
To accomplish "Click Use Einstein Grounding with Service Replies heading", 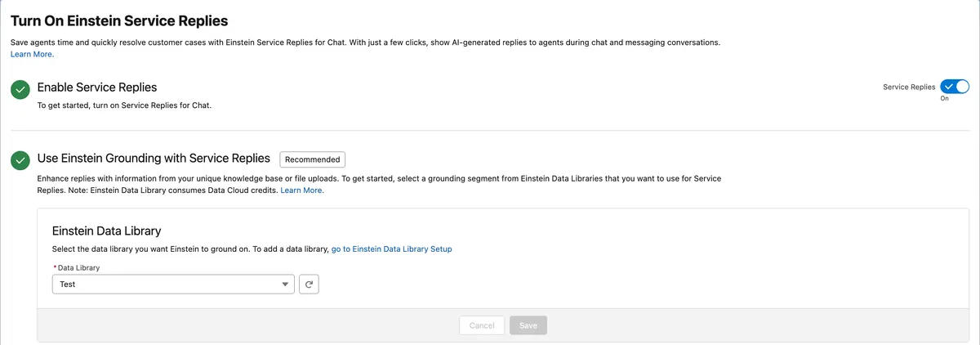I will click(x=154, y=158).
